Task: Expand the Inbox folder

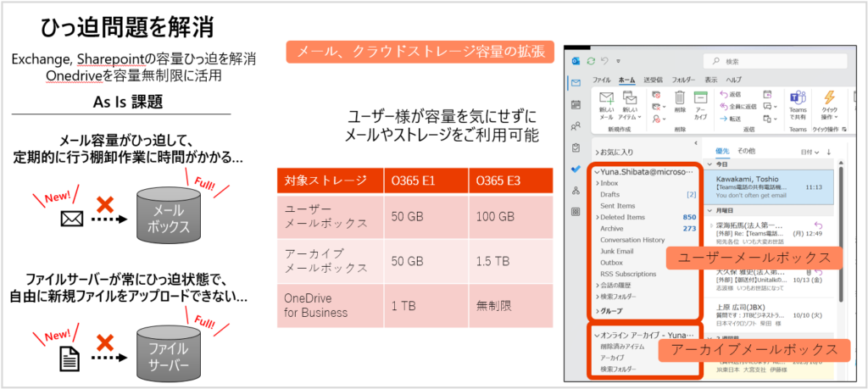Action: (x=598, y=183)
